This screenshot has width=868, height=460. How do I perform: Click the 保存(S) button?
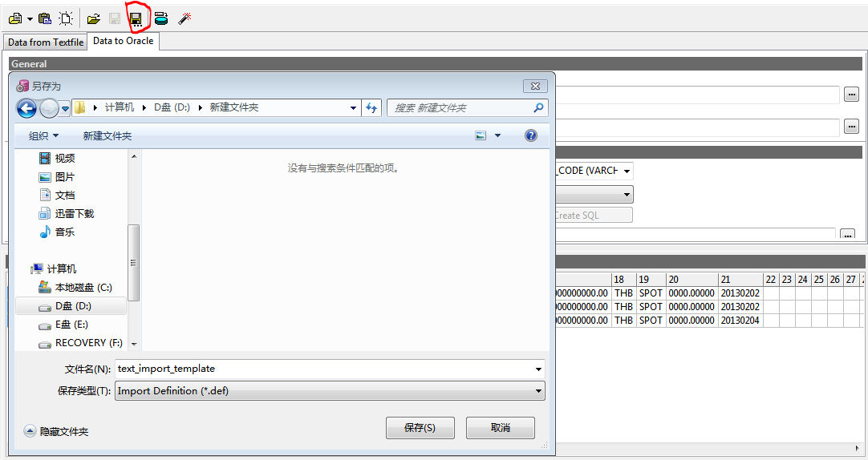[420, 428]
